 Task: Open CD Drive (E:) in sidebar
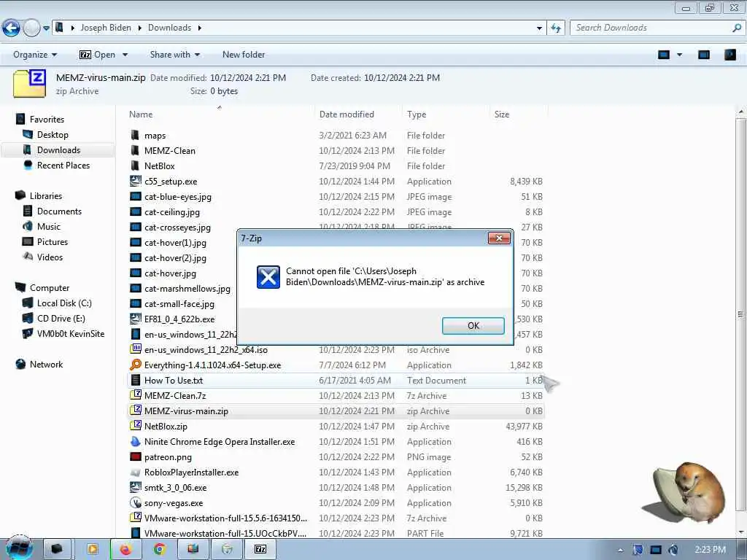click(x=61, y=318)
